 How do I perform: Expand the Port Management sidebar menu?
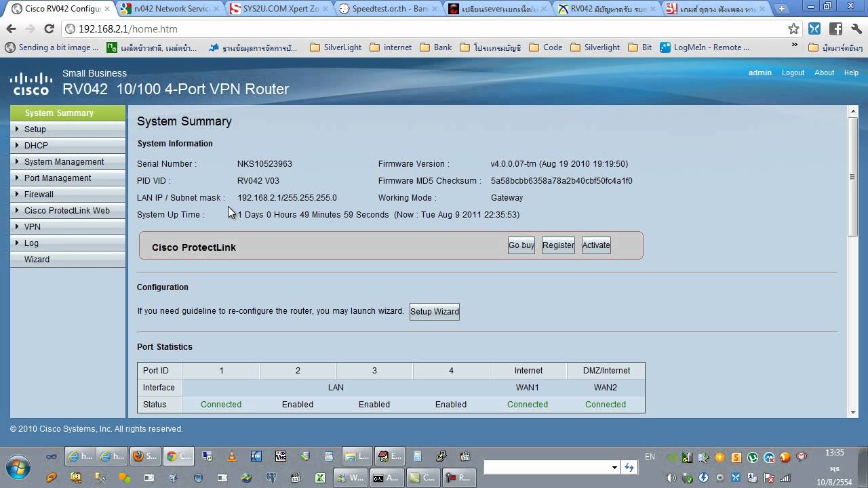[68, 178]
